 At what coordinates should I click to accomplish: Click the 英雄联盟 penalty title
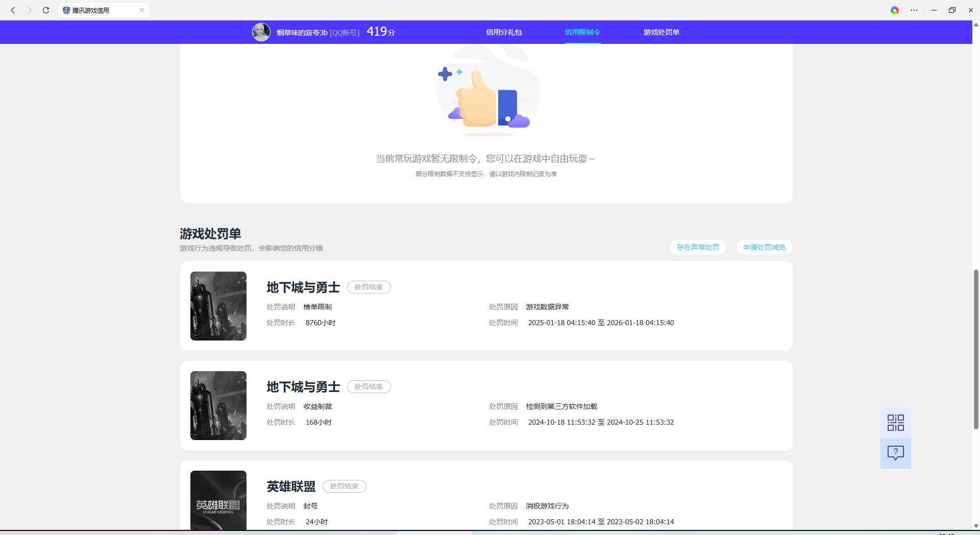[x=291, y=487]
